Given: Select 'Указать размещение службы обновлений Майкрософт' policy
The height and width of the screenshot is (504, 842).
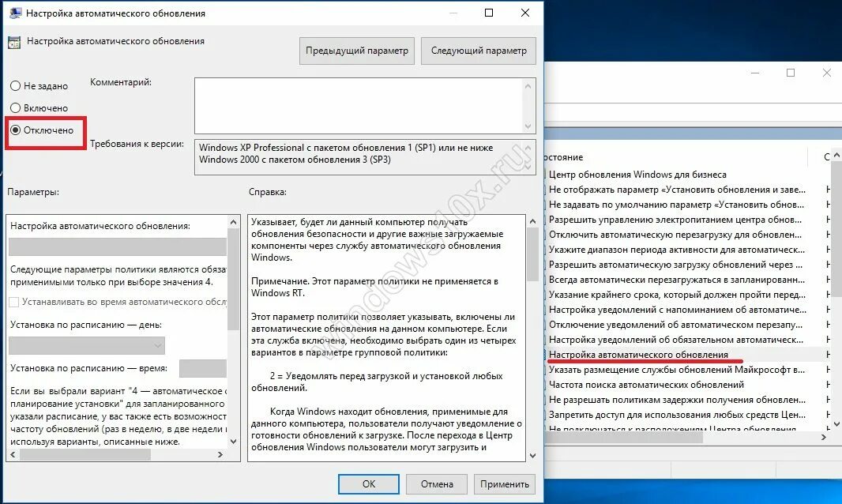Looking at the screenshot, I should coord(677,370).
